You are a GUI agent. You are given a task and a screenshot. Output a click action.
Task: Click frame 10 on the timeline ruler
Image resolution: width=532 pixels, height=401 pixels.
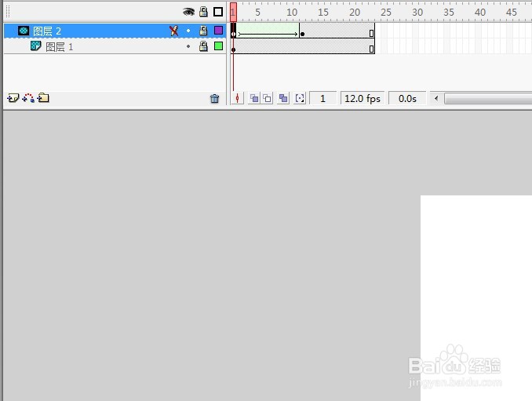(x=292, y=13)
